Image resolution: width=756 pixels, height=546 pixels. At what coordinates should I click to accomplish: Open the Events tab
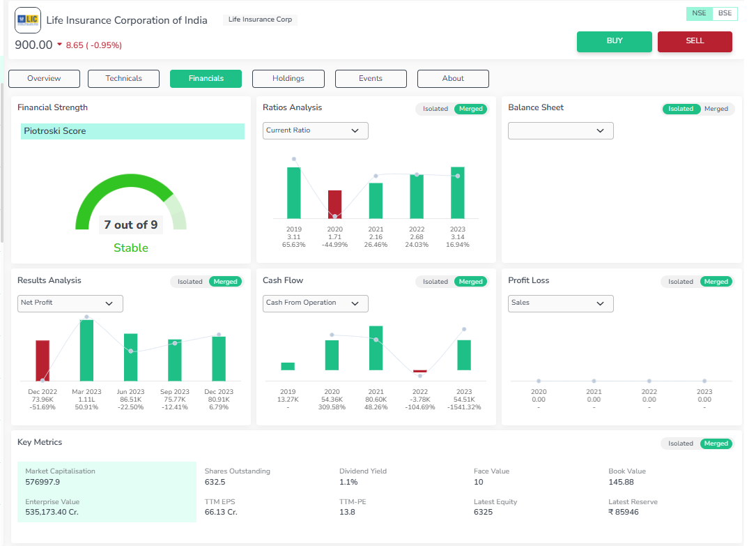(371, 79)
